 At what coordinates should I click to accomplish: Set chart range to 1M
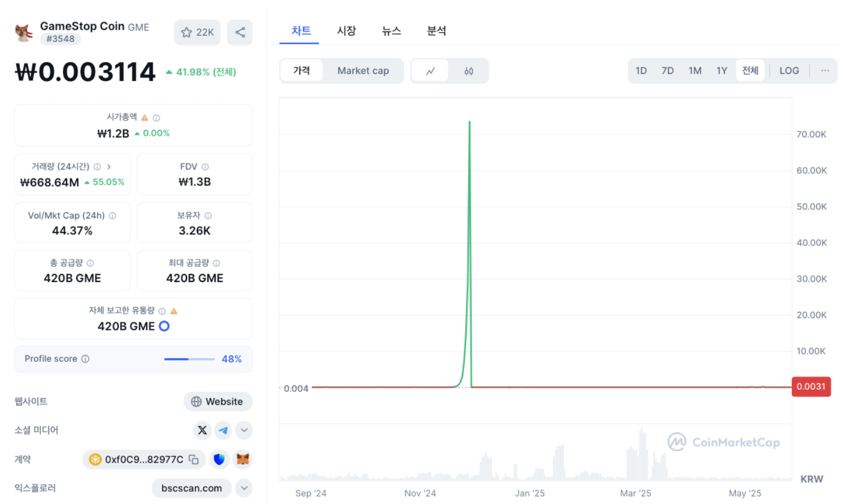pos(695,71)
